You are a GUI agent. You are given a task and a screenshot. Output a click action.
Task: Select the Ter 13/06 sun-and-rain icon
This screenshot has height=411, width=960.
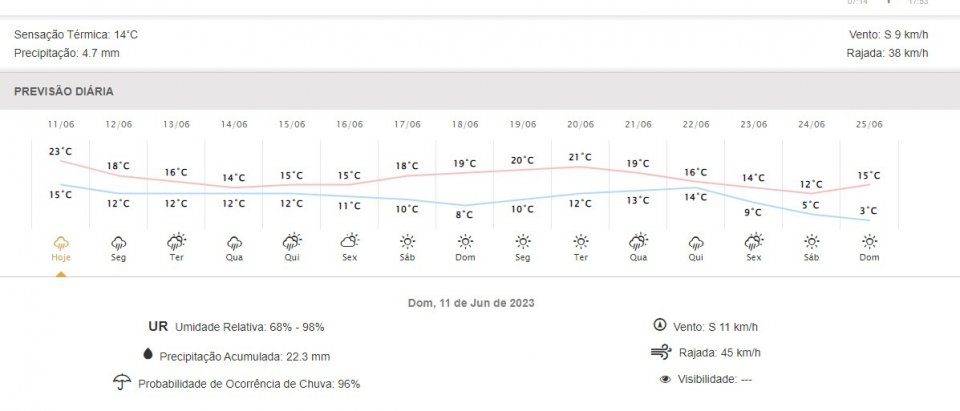point(176,241)
